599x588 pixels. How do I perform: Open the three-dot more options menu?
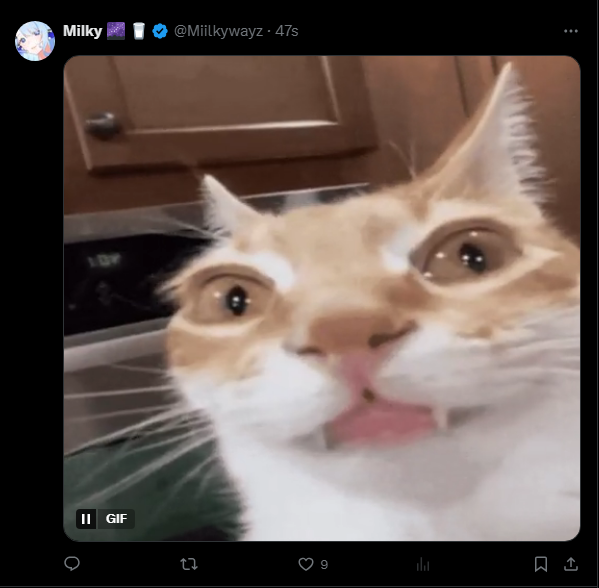[x=571, y=31]
